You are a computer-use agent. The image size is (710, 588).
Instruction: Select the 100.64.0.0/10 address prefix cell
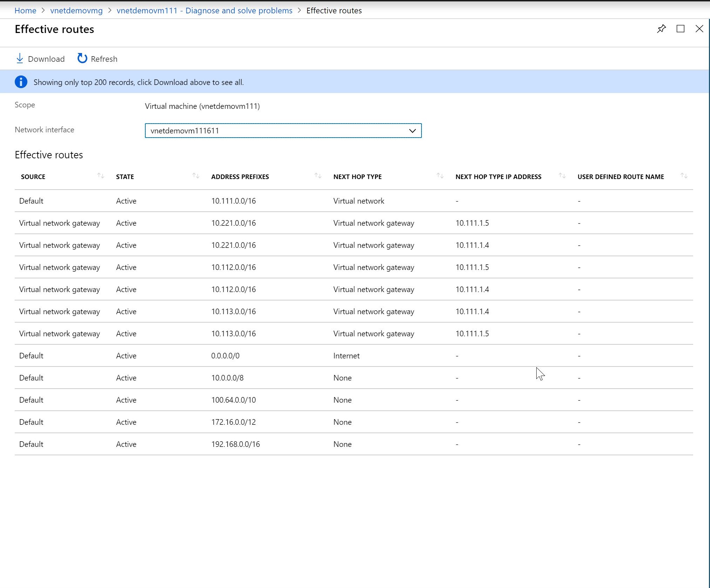[x=233, y=400]
